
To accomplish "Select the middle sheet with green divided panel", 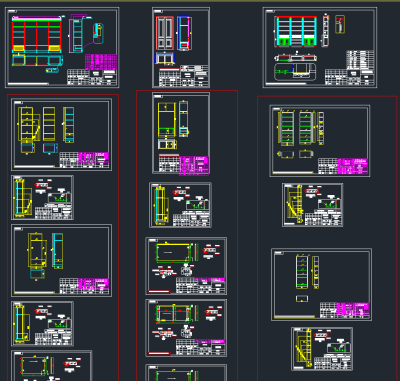I will pos(186,328).
